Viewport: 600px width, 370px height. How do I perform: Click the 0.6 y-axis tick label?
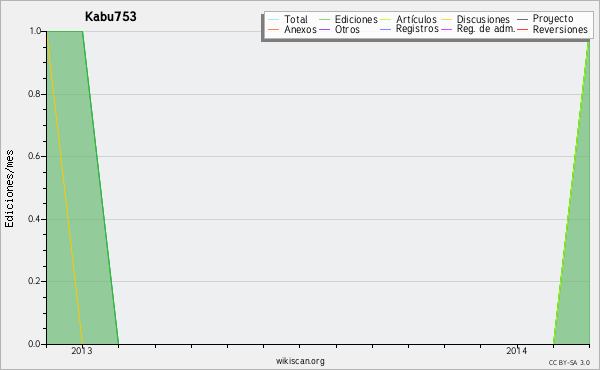[x=34, y=156]
